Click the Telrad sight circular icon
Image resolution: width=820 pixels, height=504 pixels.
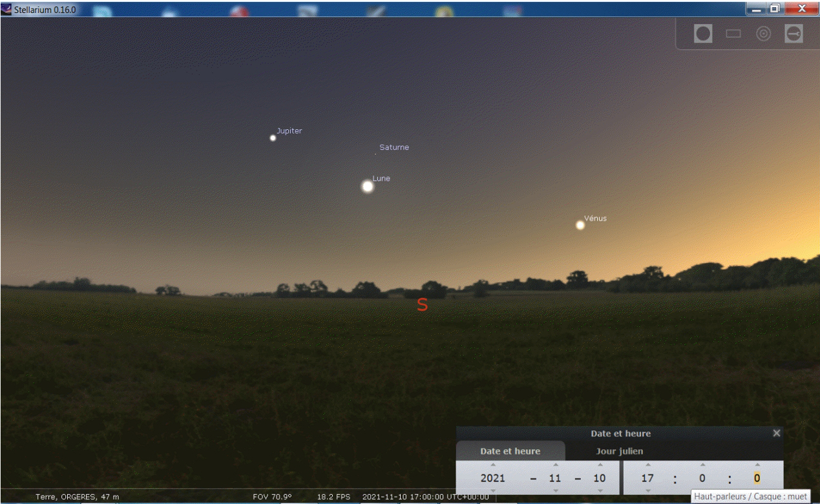(763, 34)
